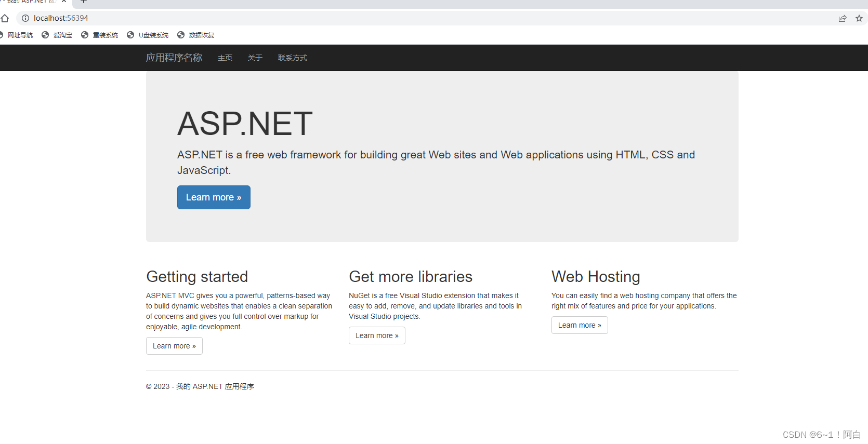Image resolution: width=868 pixels, height=444 pixels.
Task: Open the 关于 nav item
Action: [x=255, y=58]
